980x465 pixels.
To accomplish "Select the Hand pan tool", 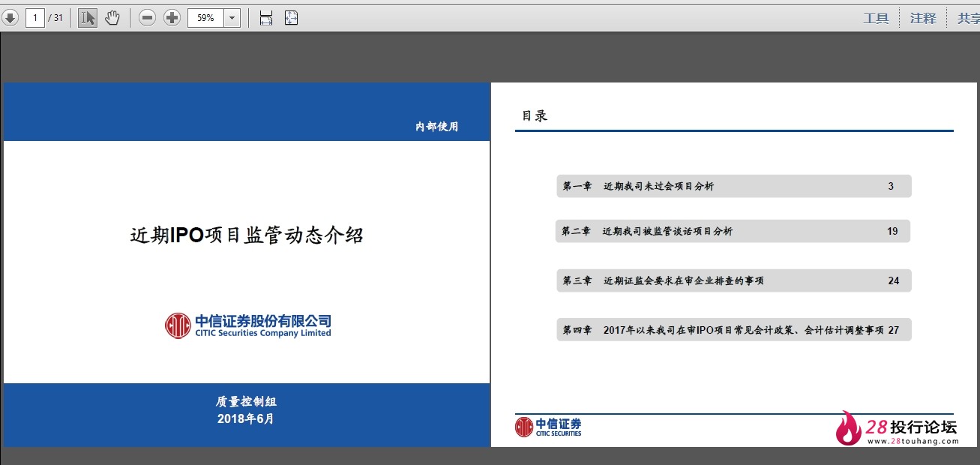I will [x=112, y=18].
